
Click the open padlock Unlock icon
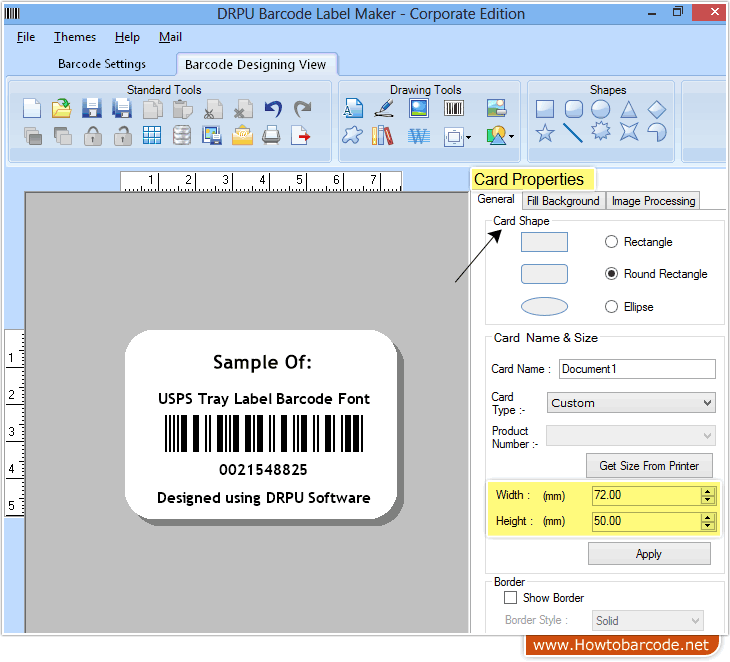122,136
